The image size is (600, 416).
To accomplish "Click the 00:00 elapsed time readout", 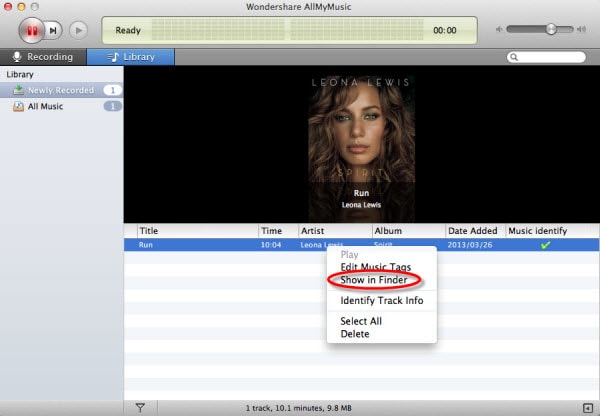I will pyautogui.click(x=445, y=30).
